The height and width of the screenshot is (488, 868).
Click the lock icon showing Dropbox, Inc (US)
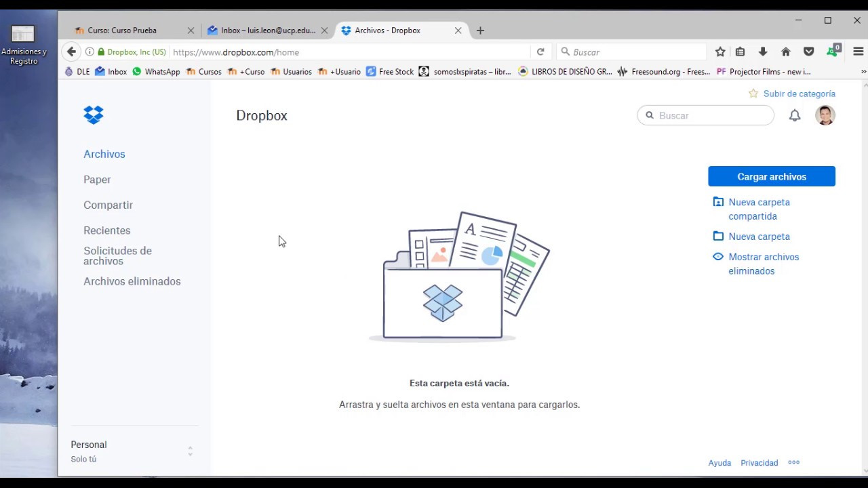pyautogui.click(x=101, y=52)
